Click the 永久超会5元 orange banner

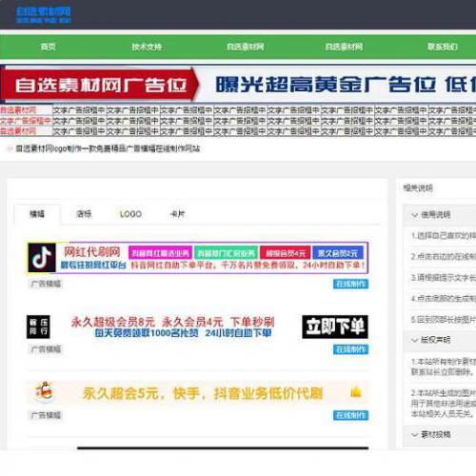198,393
